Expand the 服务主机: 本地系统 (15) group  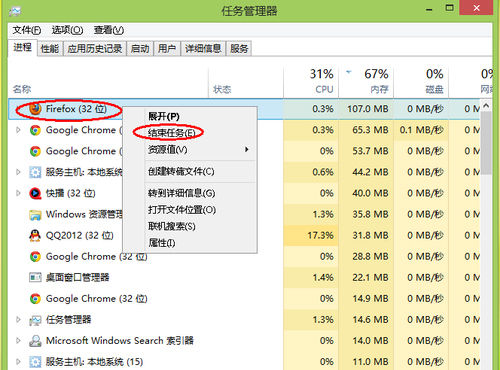coord(18,362)
